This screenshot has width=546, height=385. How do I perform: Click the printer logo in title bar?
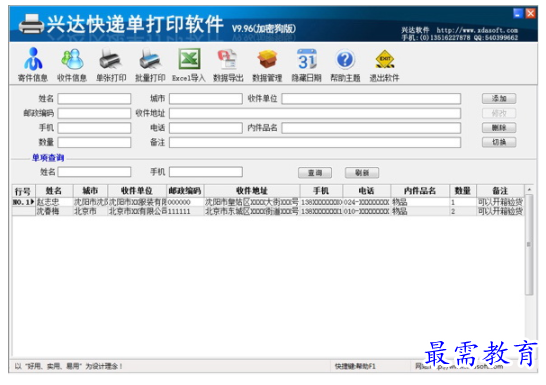31,24
